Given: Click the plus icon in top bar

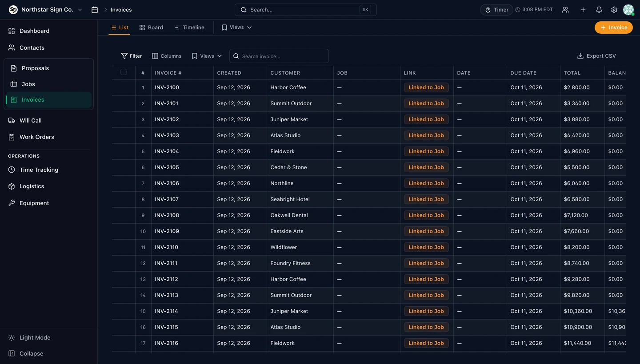Looking at the screenshot, I should [x=583, y=10].
